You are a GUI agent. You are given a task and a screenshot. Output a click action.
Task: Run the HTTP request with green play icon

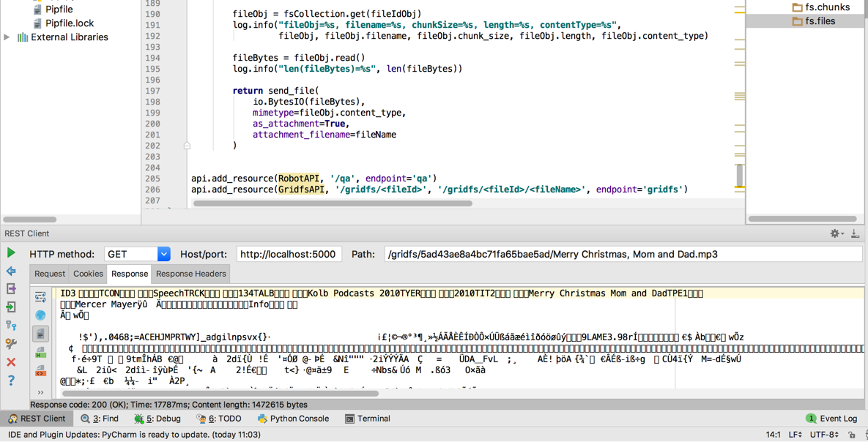[10, 252]
